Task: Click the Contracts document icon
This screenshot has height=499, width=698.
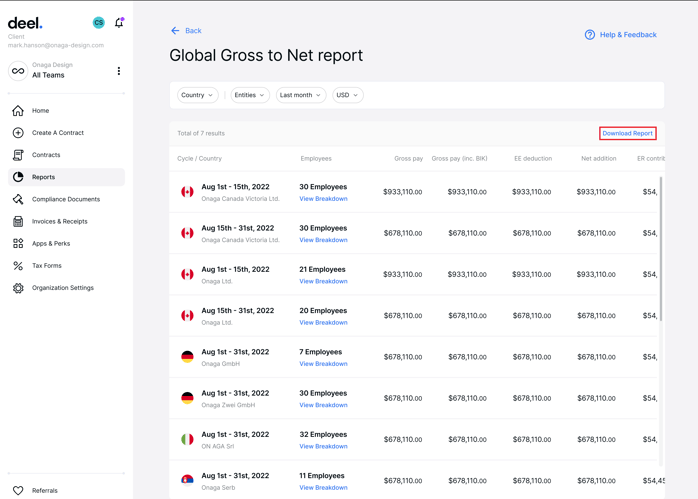Action: click(x=18, y=155)
